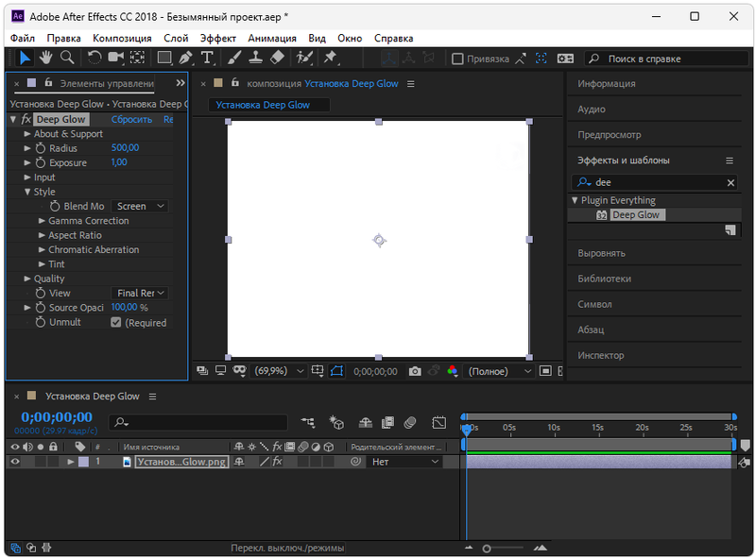Select the Rotation tool
756x558 pixels.
tap(94, 58)
